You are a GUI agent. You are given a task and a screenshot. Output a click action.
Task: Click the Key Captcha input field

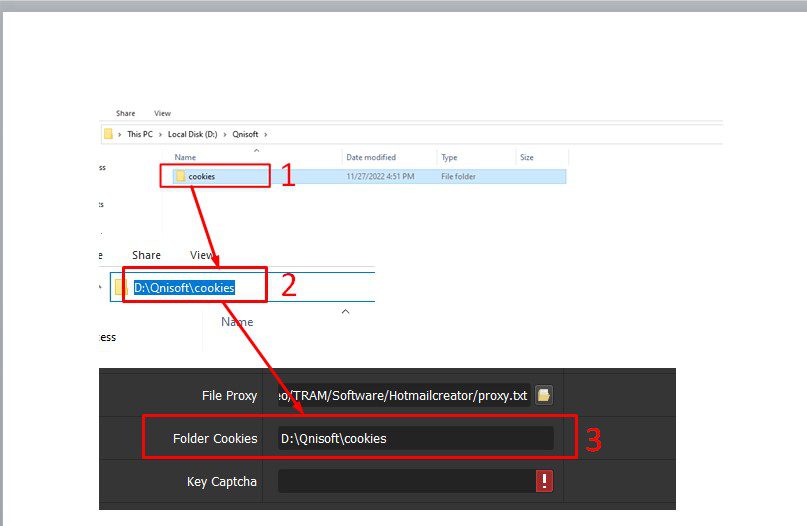(407, 481)
